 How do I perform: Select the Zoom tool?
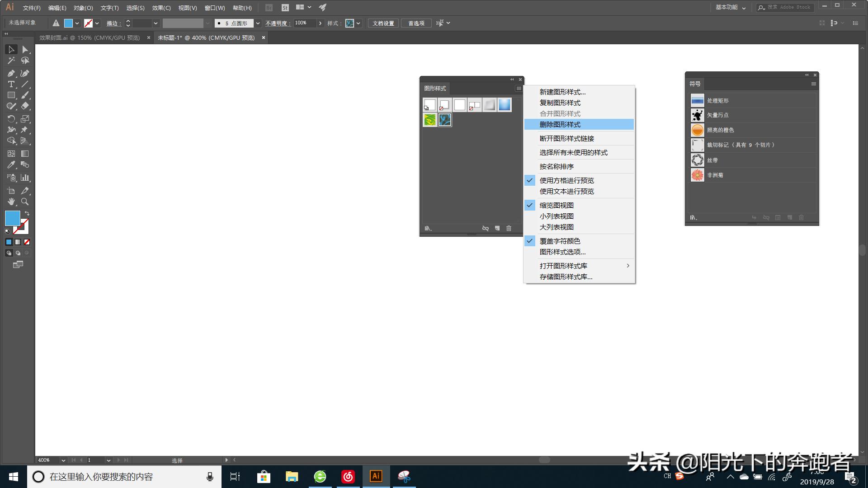(x=25, y=202)
